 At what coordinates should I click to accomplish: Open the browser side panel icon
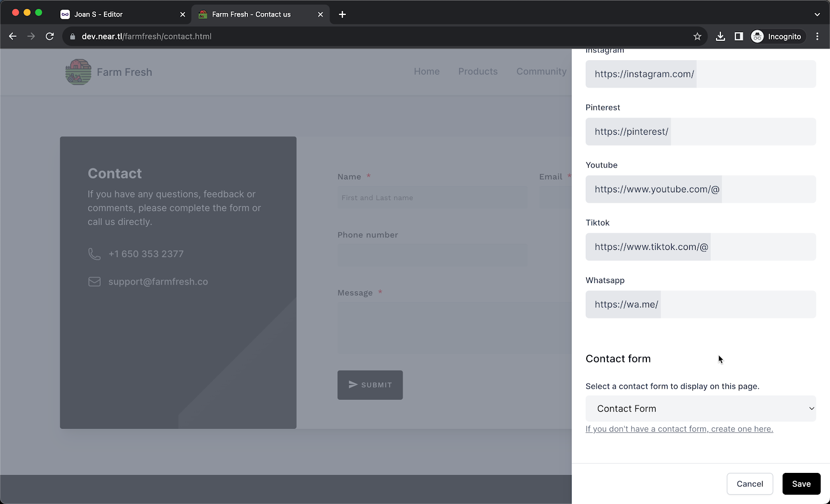pyautogui.click(x=739, y=36)
